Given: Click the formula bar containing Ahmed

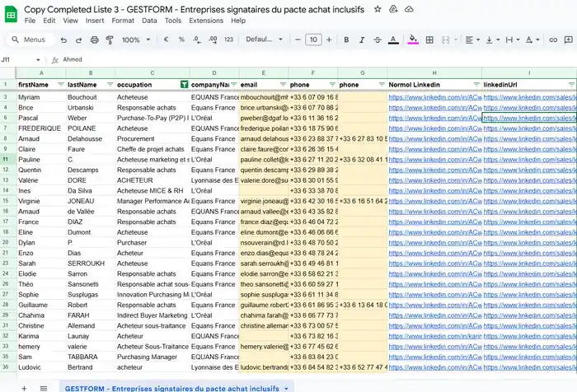Looking at the screenshot, I should coord(317,59).
